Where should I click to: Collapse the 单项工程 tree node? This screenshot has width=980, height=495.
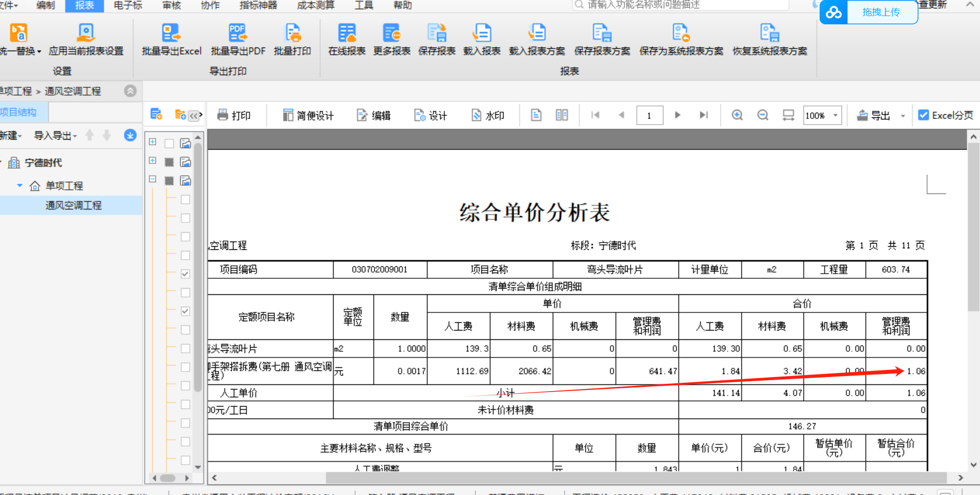20,185
